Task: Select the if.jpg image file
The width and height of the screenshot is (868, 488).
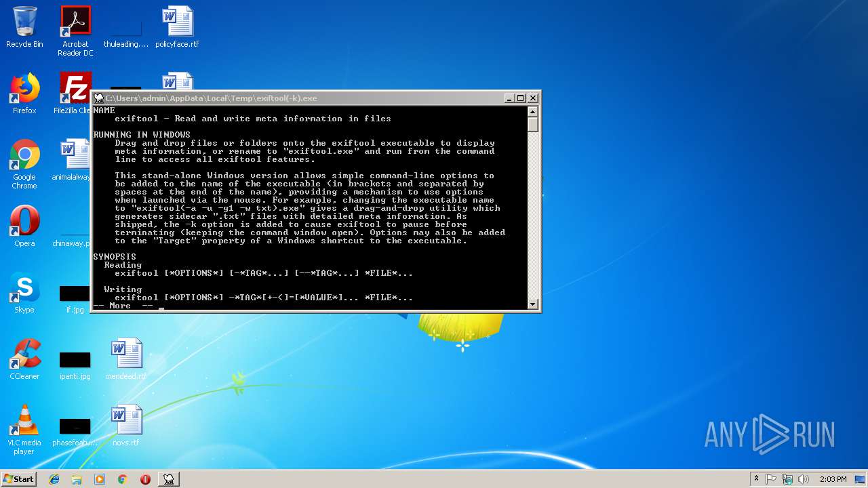Action: (75, 298)
